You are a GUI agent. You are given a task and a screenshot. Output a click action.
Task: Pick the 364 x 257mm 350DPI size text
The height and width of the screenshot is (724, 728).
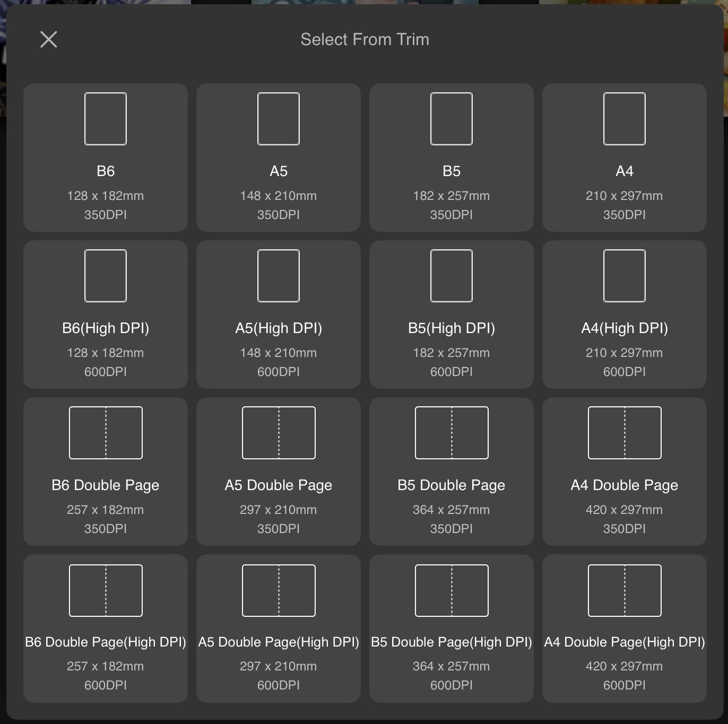452,510
